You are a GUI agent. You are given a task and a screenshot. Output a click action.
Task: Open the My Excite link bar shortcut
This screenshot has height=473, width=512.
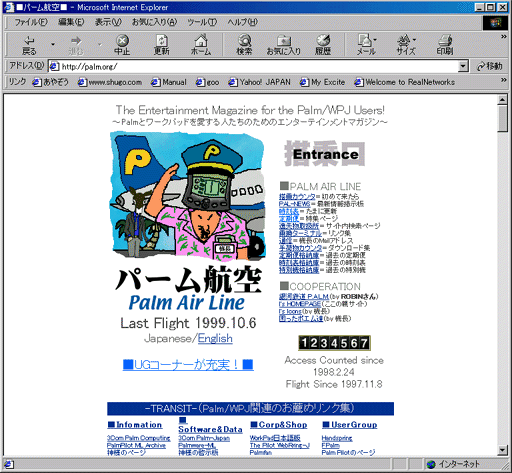click(322, 82)
